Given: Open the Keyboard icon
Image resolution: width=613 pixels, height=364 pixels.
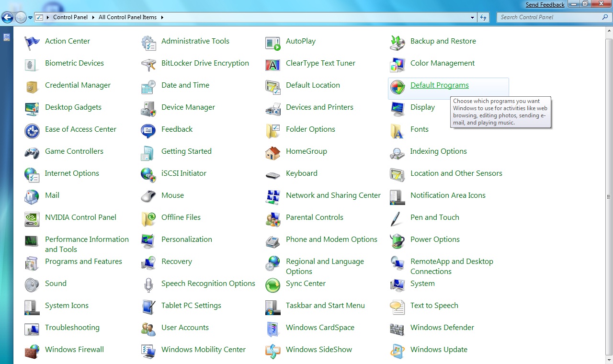Looking at the screenshot, I should point(273,175).
